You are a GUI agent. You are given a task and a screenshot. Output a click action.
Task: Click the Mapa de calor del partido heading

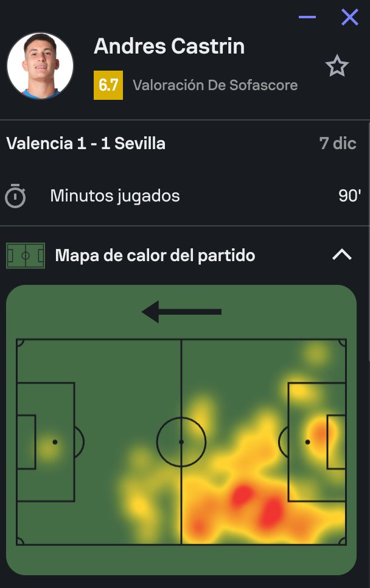155,255
